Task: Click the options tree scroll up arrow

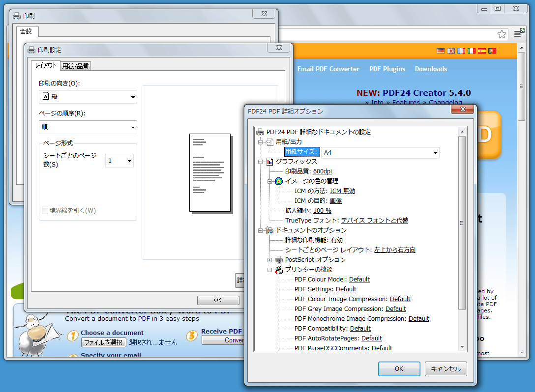Action: pyautogui.click(x=462, y=132)
